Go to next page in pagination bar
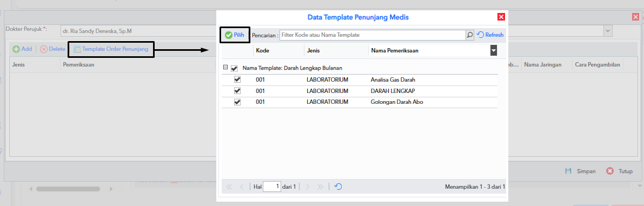 (x=308, y=187)
